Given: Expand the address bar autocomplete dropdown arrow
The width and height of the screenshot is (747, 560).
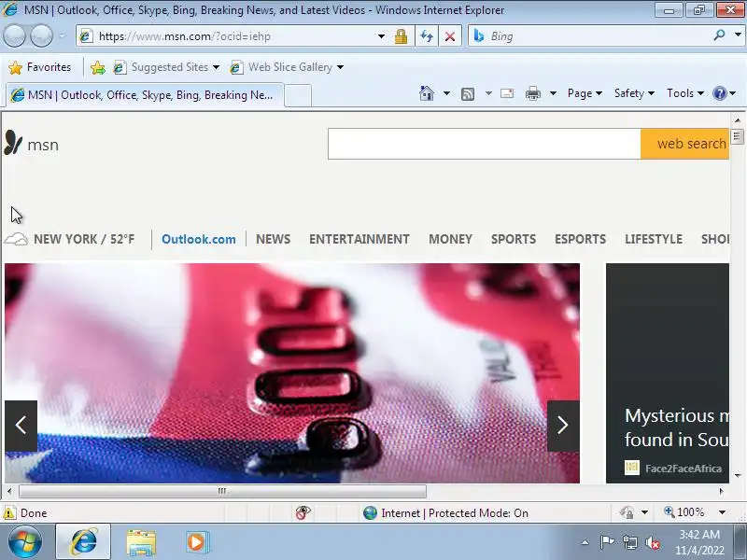Looking at the screenshot, I should (381, 36).
